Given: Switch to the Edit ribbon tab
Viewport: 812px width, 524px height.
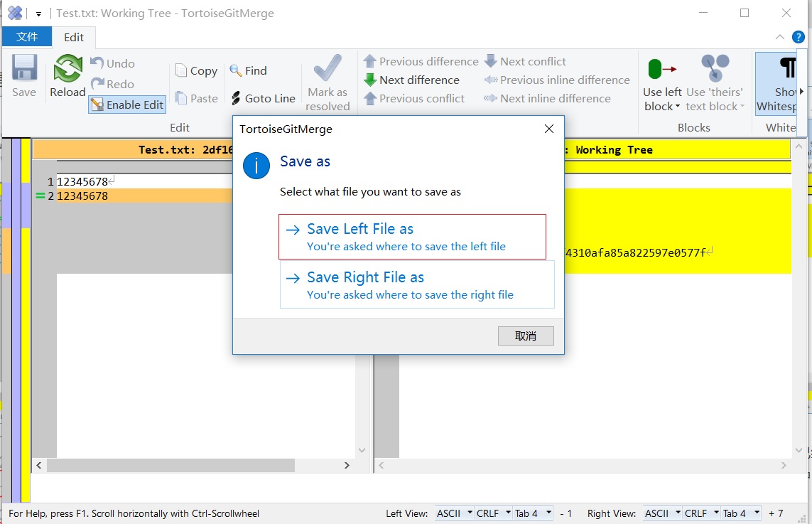Looking at the screenshot, I should click(x=74, y=37).
